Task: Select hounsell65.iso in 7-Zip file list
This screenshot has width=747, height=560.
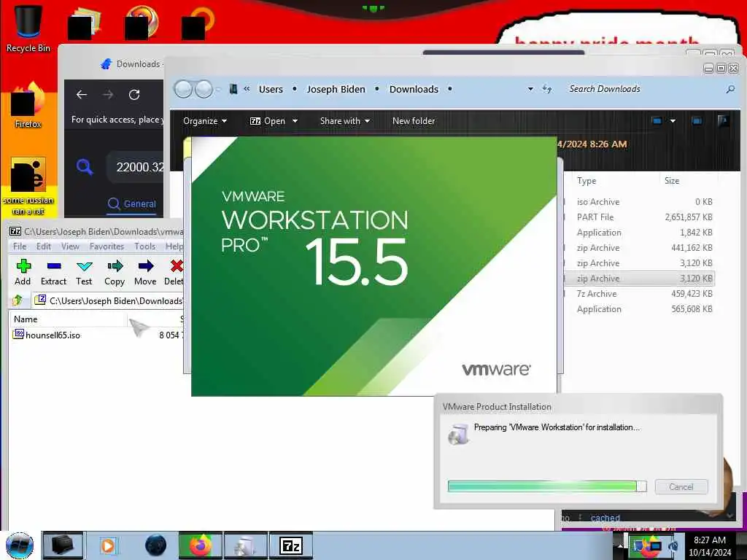Action: (47, 335)
